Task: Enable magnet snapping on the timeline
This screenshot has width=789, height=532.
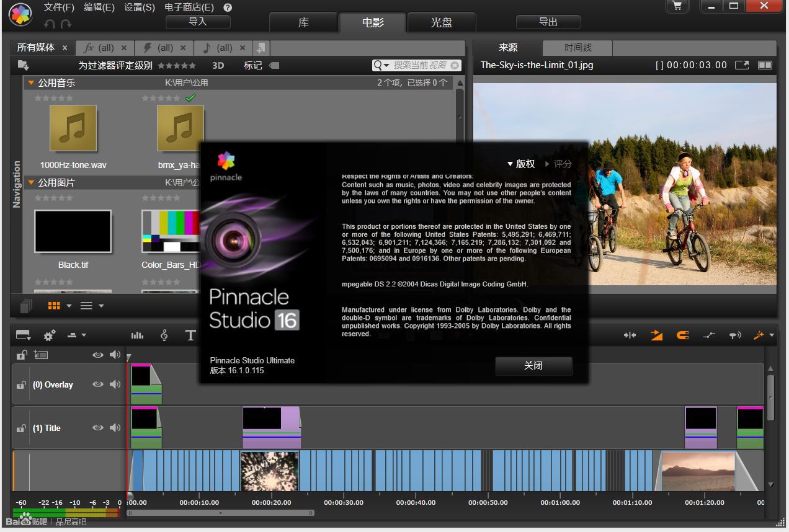Action: (x=683, y=335)
